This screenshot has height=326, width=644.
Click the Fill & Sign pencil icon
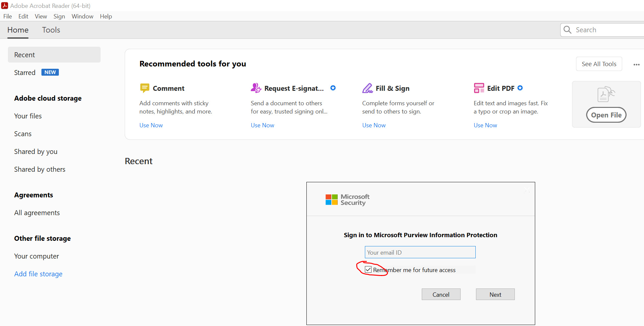click(x=368, y=88)
